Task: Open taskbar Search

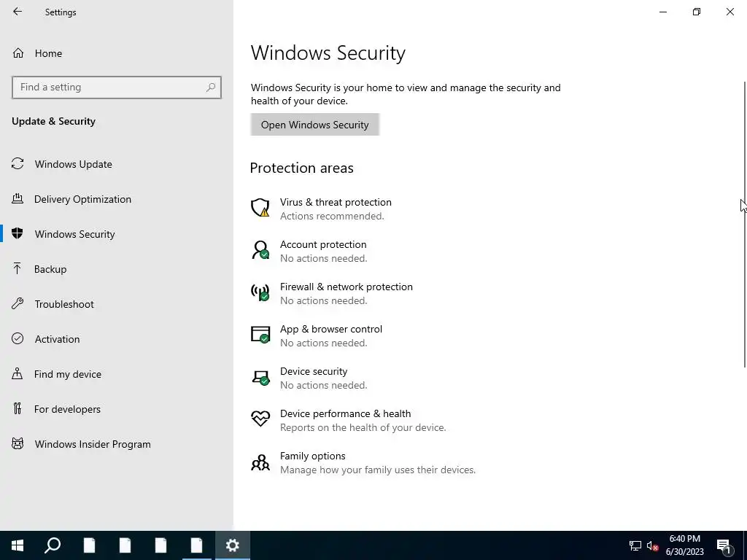Action: 53,545
